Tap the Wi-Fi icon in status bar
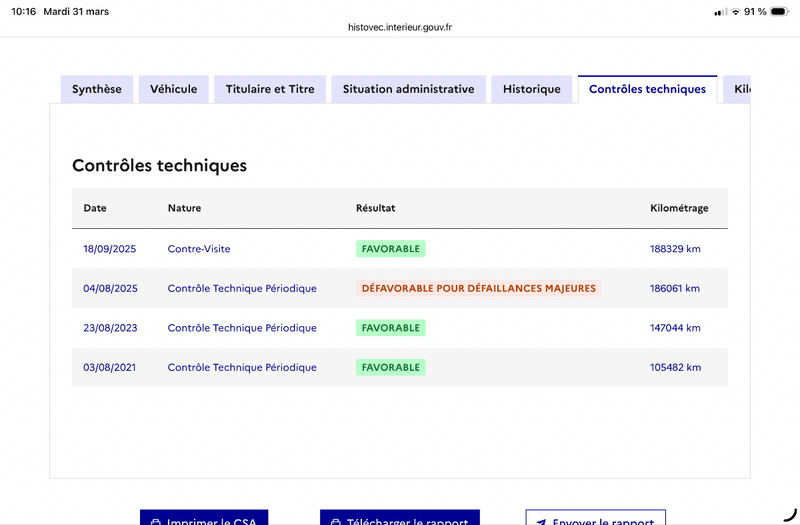800x525 pixels. coord(736,11)
